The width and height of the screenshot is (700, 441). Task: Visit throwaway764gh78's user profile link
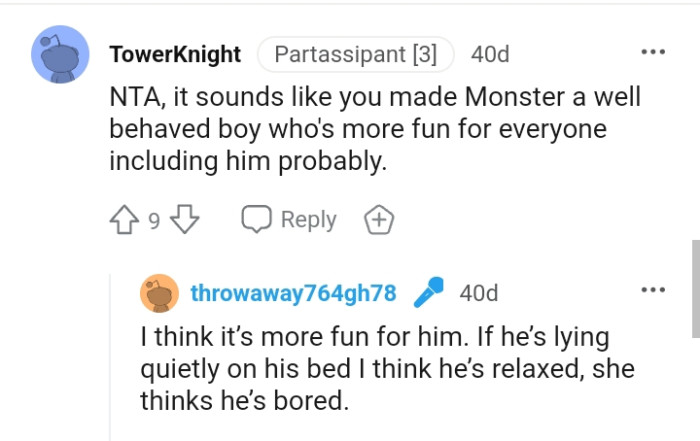point(294,293)
